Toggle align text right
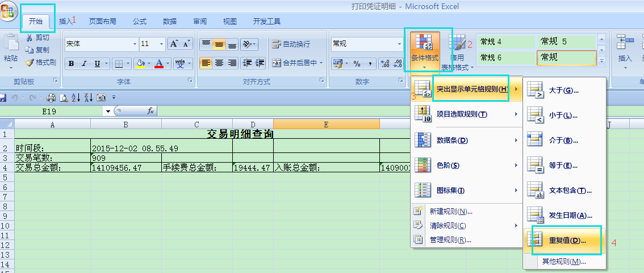The height and width of the screenshot is (273, 644). tap(232, 63)
